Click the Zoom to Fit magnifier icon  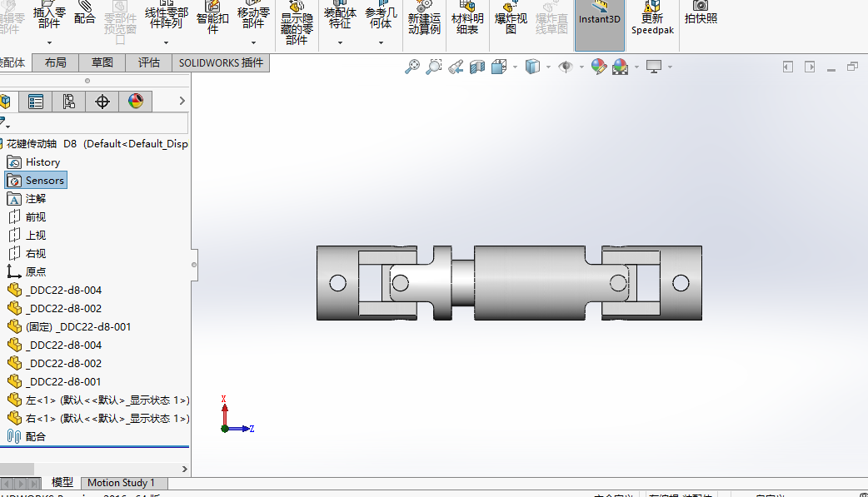coord(412,67)
